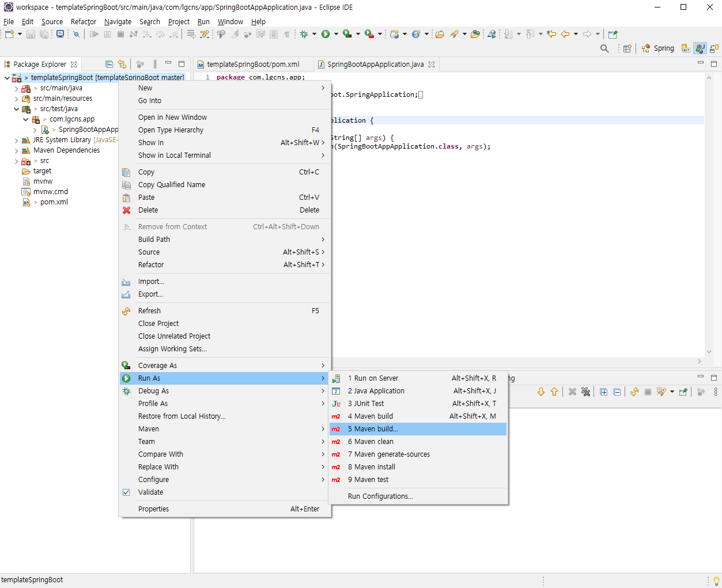Viewport: 722px width, 588px height.
Task: Collapse the templateSpringBoot project node
Action: 7,78
